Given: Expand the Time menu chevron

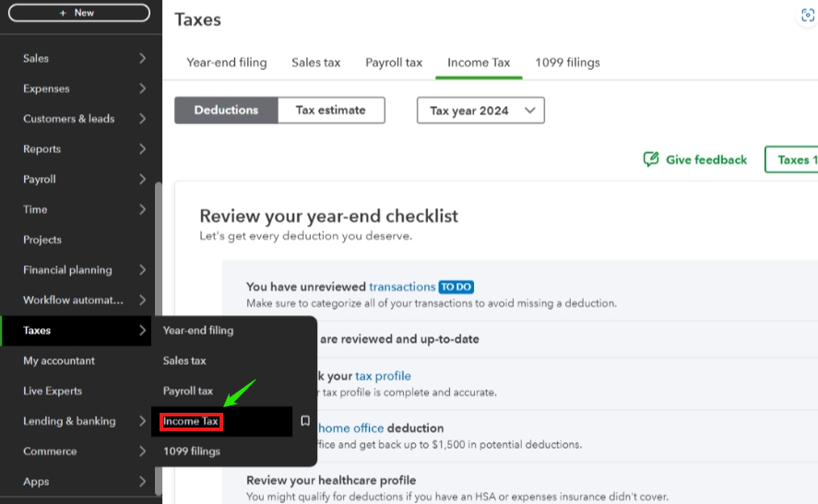Looking at the screenshot, I should coord(142,209).
